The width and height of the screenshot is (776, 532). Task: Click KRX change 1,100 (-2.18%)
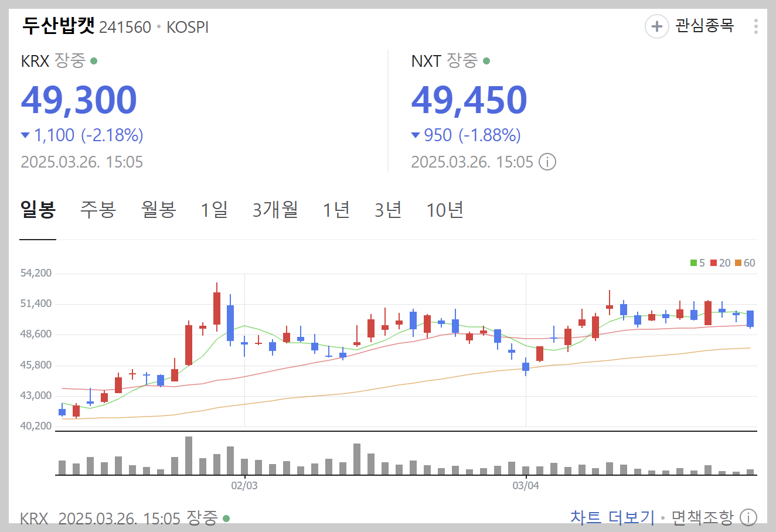click(x=82, y=135)
